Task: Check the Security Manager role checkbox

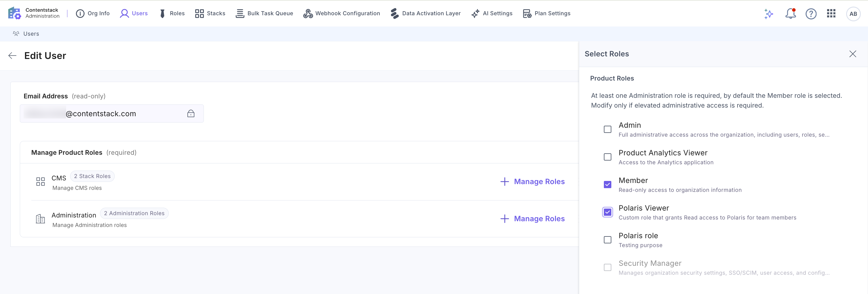Action: tap(608, 268)
